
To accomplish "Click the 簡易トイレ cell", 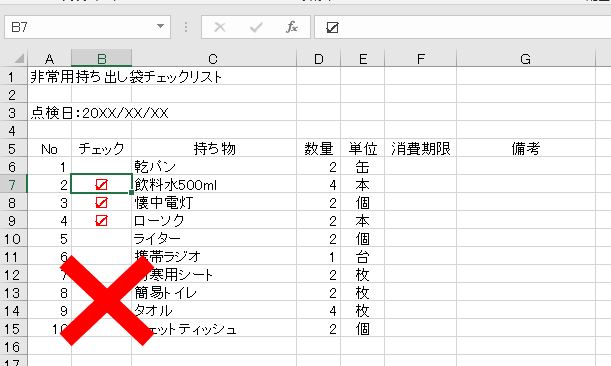I will coord(214,292).
